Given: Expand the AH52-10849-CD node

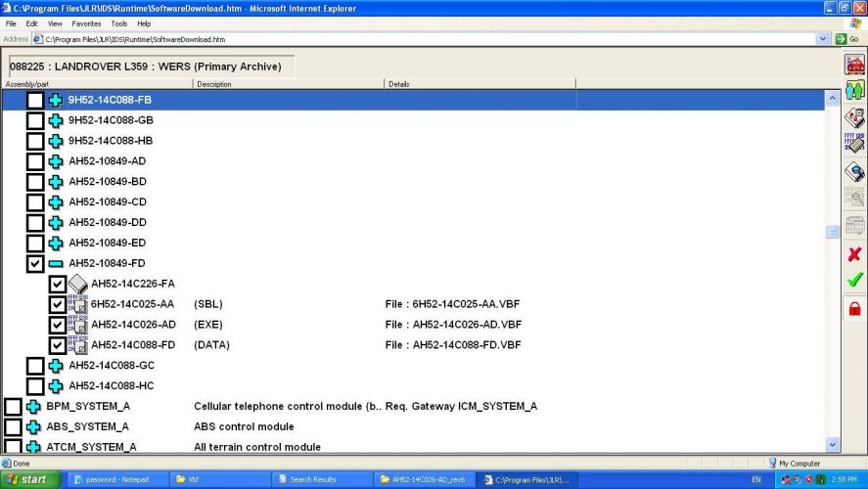Looking at the screenshot, I should click(56, 202).
